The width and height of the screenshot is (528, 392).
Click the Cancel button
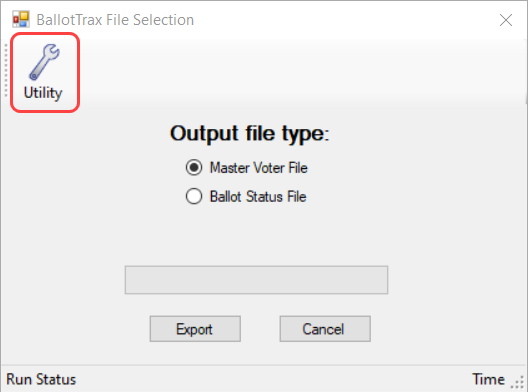click(x=325, y=329)
